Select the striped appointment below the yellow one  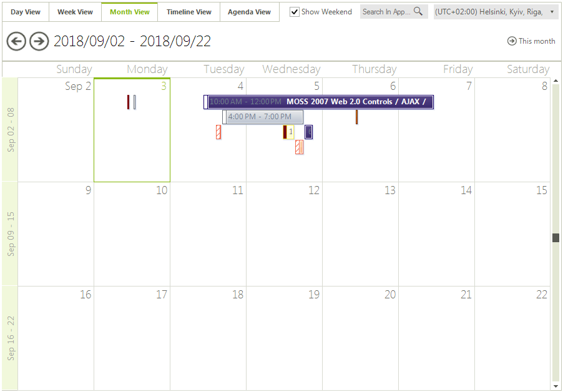[x=300, y=147]
